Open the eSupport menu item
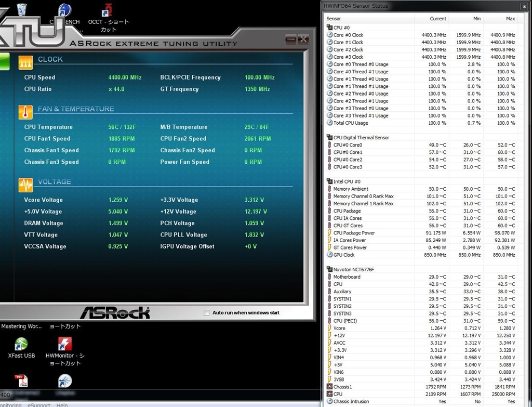Screen dimensions: 532x407 [39, 405]
